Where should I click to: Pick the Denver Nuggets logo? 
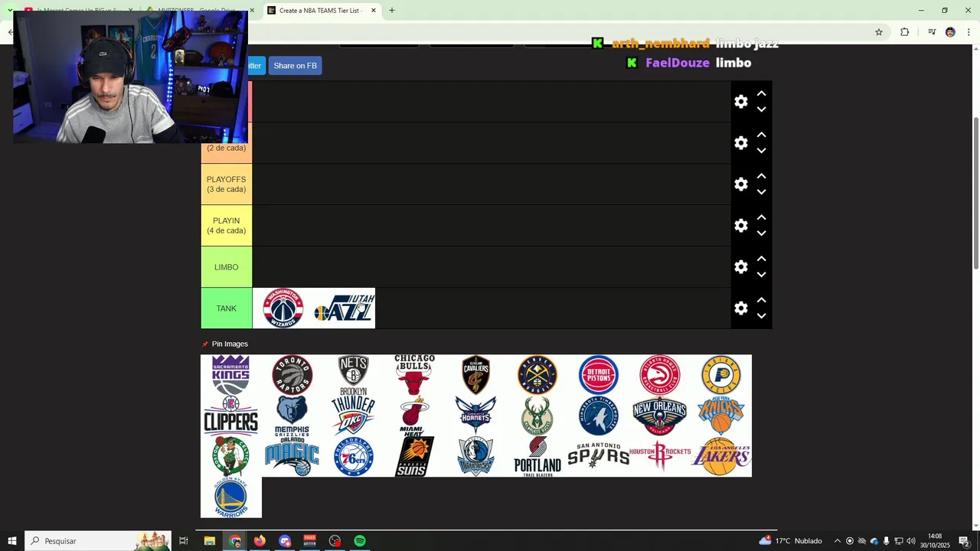coord(537,375)
